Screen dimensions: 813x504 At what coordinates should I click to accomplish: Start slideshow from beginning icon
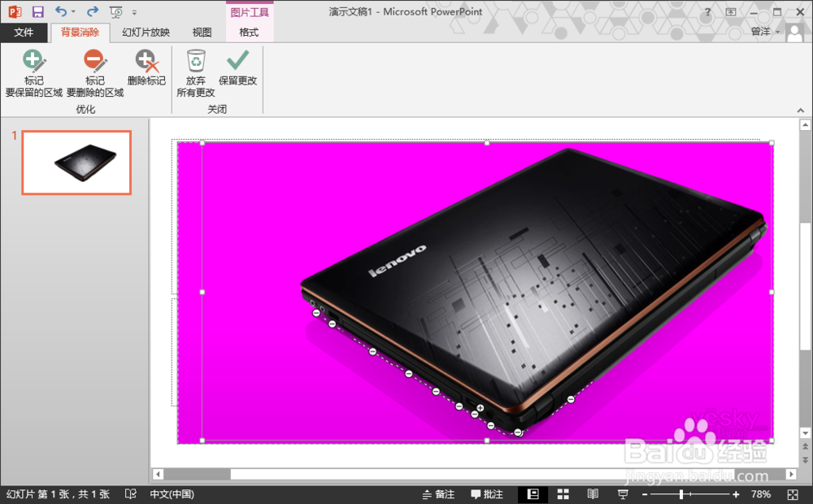pos(115,12)
